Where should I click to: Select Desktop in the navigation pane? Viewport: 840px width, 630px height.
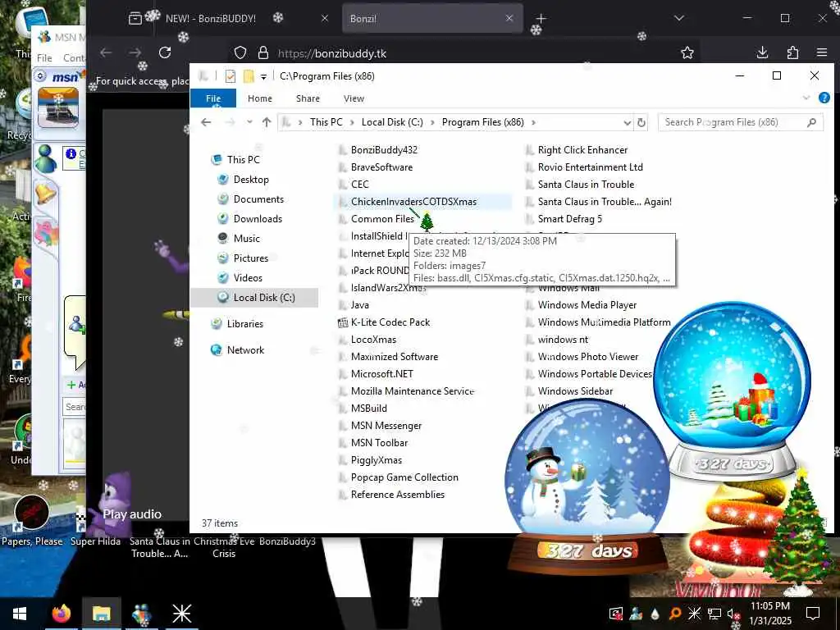point(251,180)
